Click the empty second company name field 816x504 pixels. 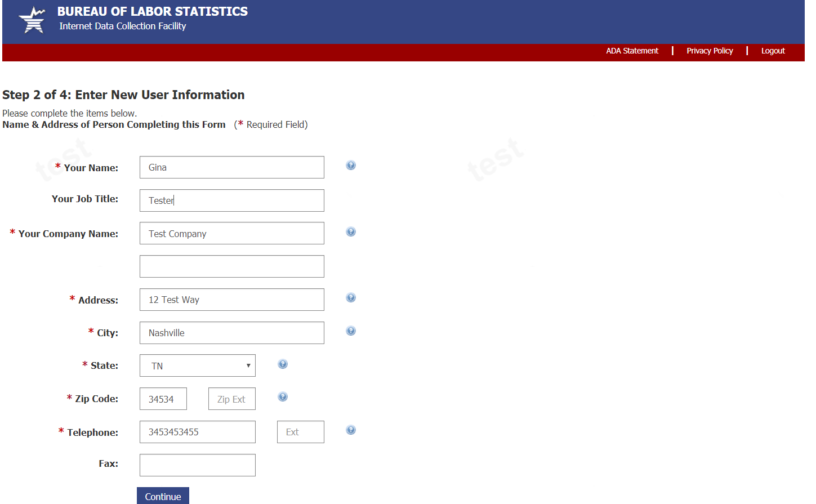(x=232, y=266)
